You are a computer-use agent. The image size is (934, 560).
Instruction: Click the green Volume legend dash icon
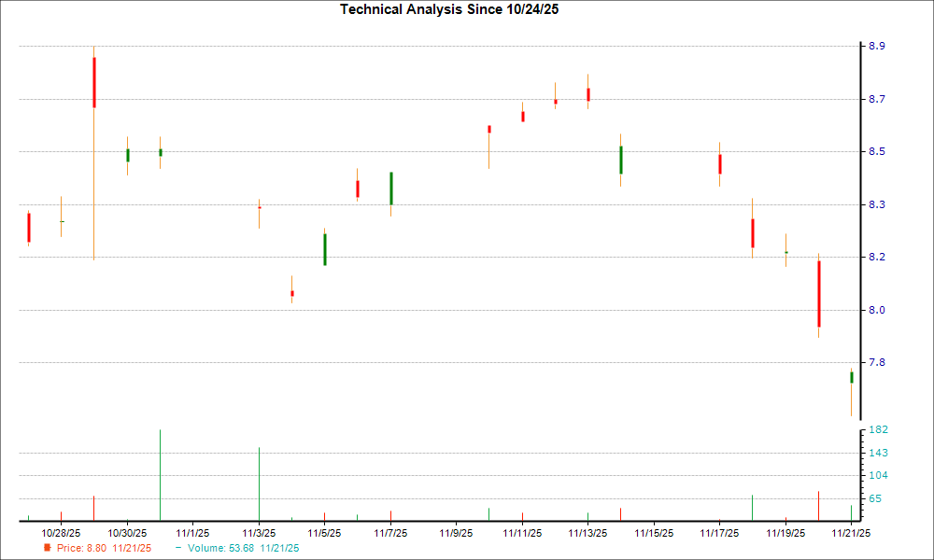pyautogui.click(x=177, y=549)
